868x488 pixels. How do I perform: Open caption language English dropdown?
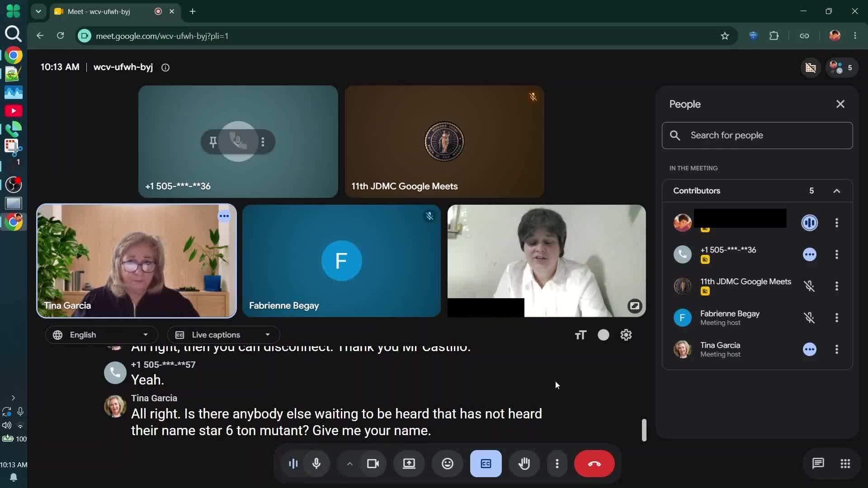pyautogui.click(x=101, y=335)
